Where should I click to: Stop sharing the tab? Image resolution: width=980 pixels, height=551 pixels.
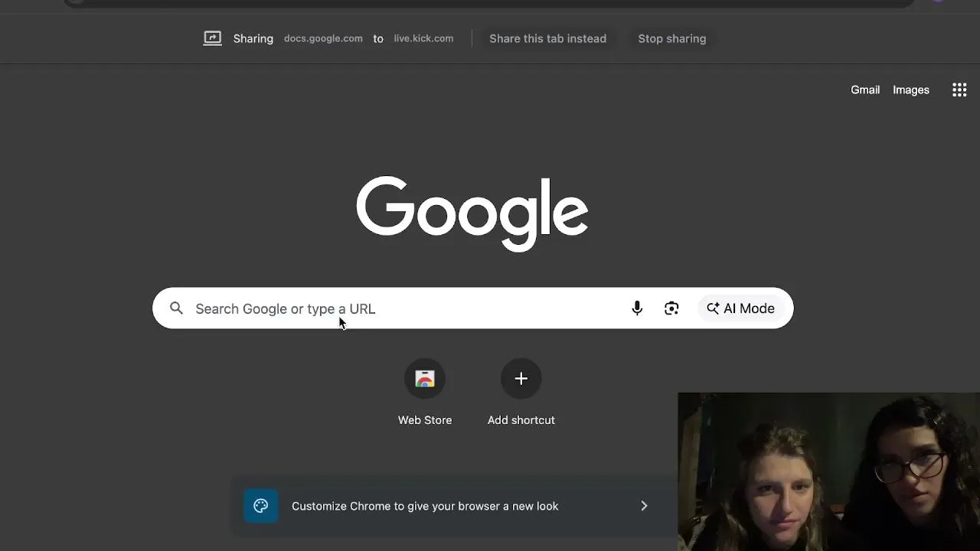(672, 38)
